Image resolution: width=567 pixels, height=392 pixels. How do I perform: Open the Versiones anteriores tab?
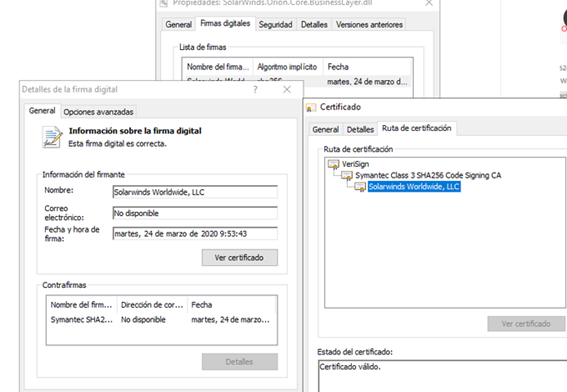click(369, 25)
